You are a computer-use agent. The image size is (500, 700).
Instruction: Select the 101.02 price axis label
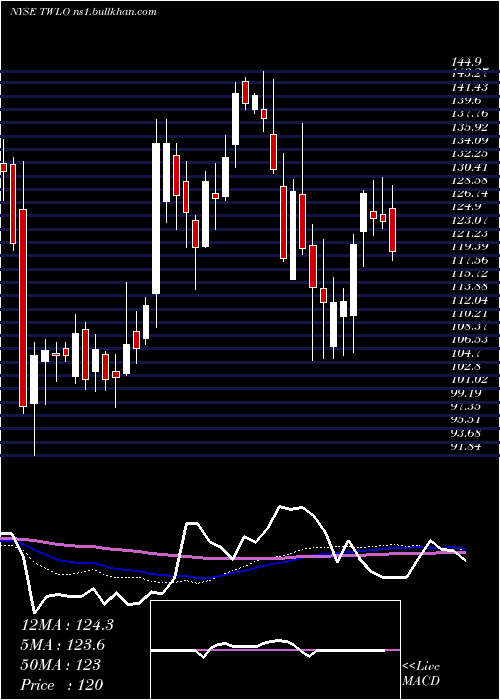tap(470, 379)
